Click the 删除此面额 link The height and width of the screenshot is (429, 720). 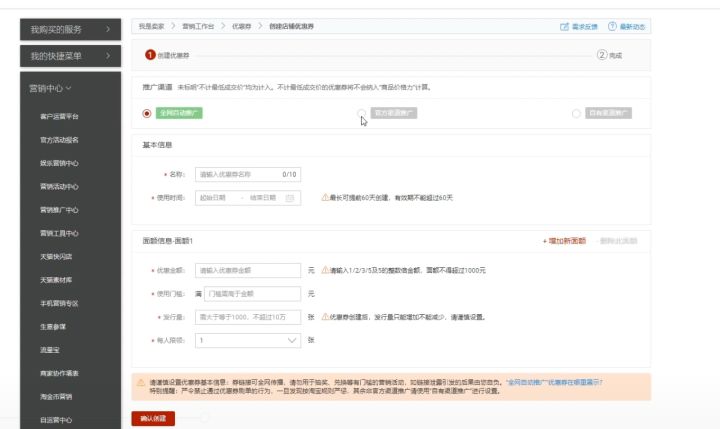619,241
